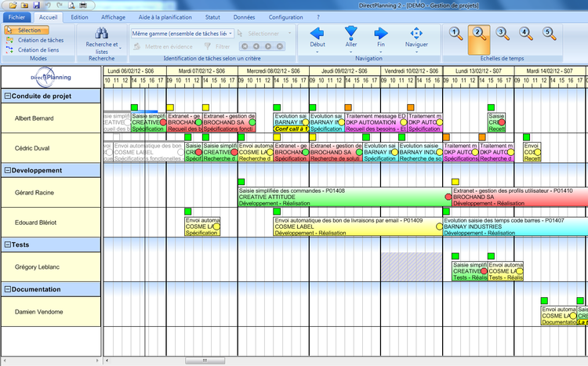This screenshot has width=588, height=366.
Task: Open the dropdown arrow under Aller
Action: click(x=351, y=52)
